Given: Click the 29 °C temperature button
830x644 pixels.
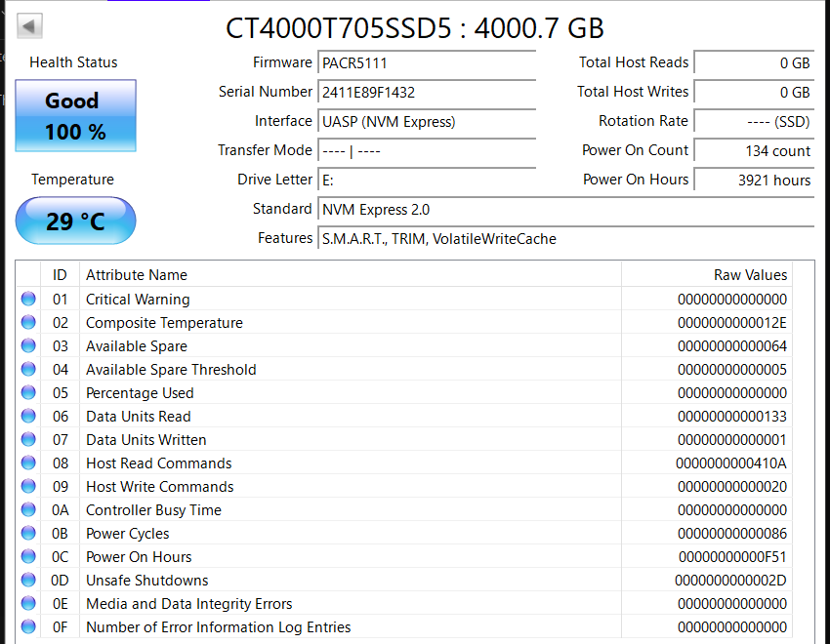Looking at the screenshot, I should [75, 221].
